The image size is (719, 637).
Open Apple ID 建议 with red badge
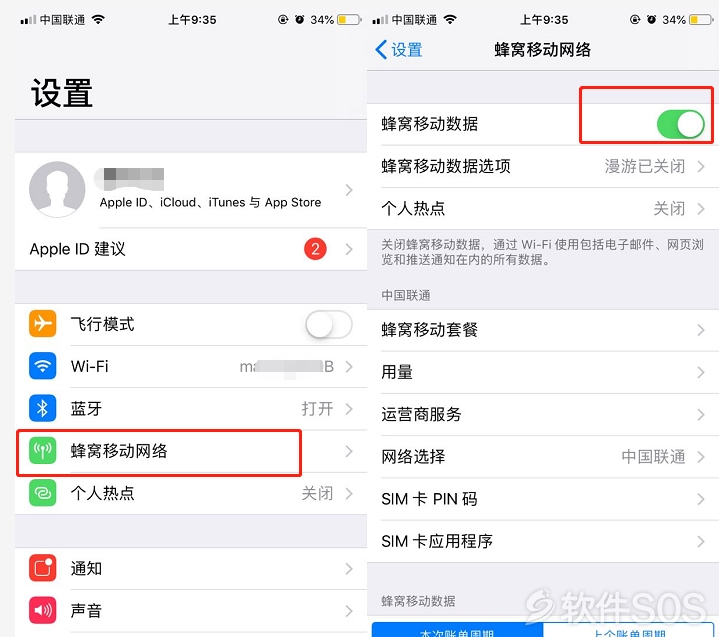pos(191,249)
